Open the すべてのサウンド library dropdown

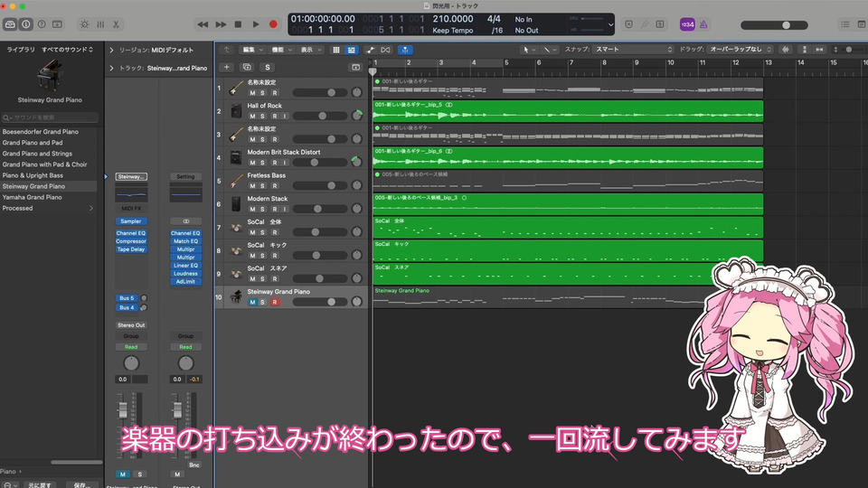(67, 50)
